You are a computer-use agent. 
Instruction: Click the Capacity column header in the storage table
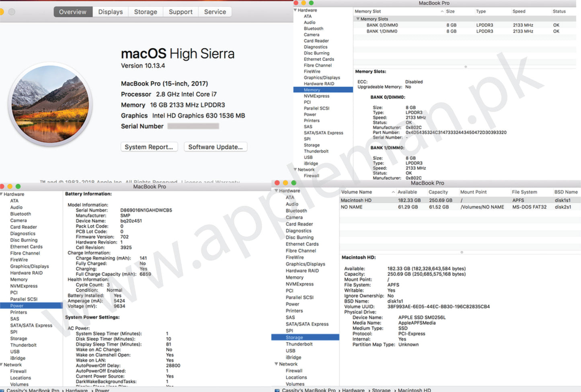438,192
